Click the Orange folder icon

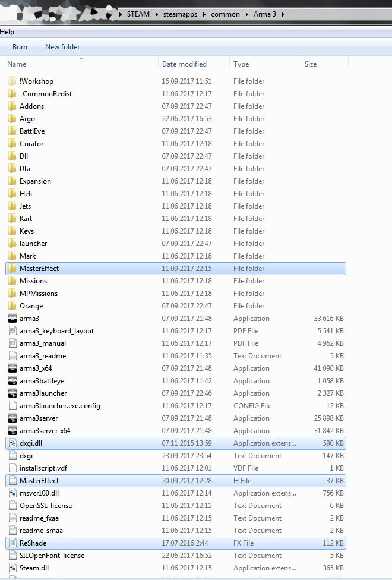12,306
